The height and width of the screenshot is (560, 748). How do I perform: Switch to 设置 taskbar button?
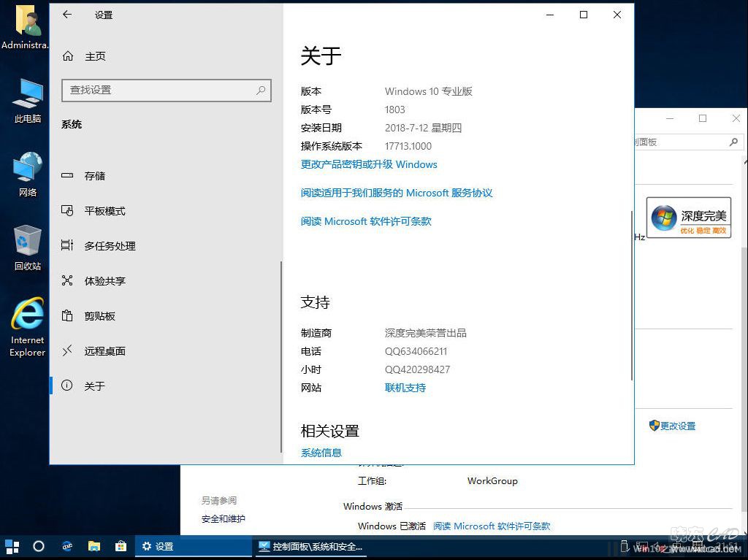tap(193, 547)
